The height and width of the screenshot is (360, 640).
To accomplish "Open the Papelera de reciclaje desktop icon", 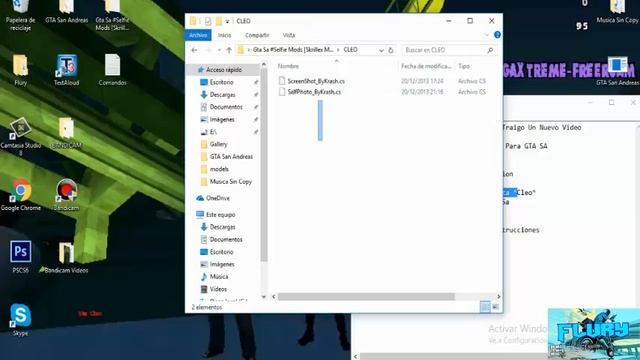I will pos(20,14).
